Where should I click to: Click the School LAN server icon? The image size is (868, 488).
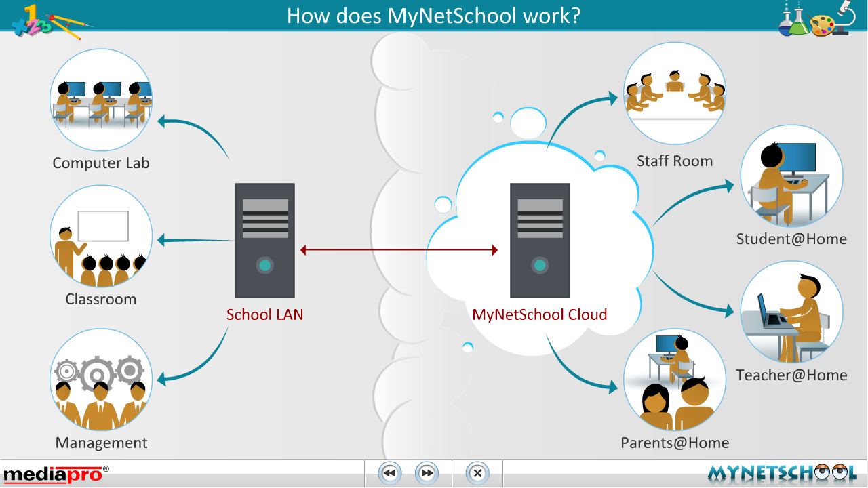click(265, 241)
